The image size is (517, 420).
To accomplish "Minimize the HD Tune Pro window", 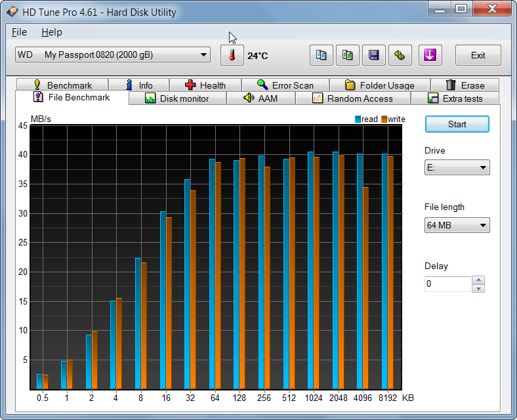I will [x=440, y=9].
